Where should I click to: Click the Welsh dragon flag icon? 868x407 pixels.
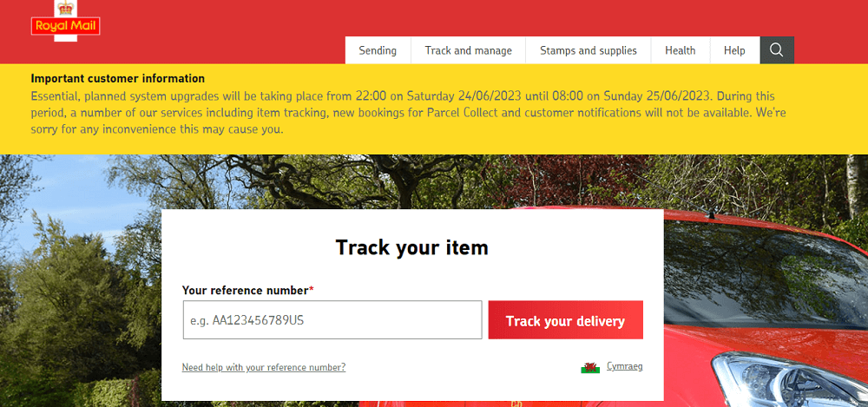[x=590, y=367]
